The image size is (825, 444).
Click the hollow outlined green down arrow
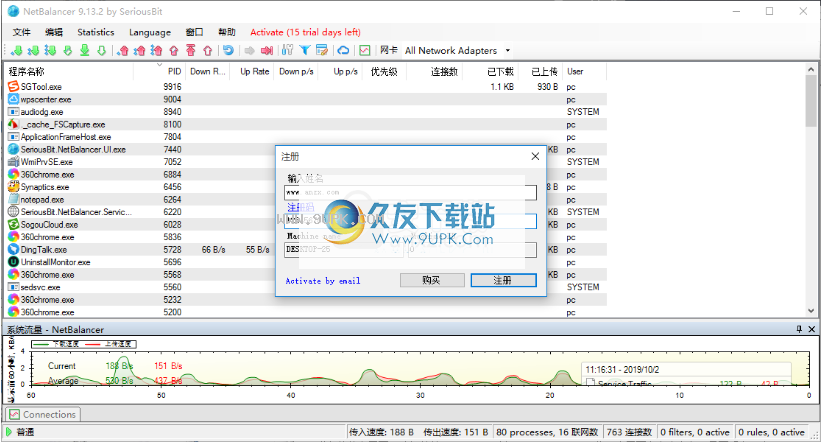(102, 51)
